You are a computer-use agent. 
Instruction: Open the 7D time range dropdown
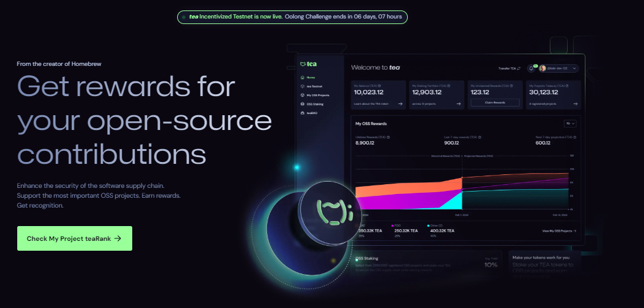571,124
